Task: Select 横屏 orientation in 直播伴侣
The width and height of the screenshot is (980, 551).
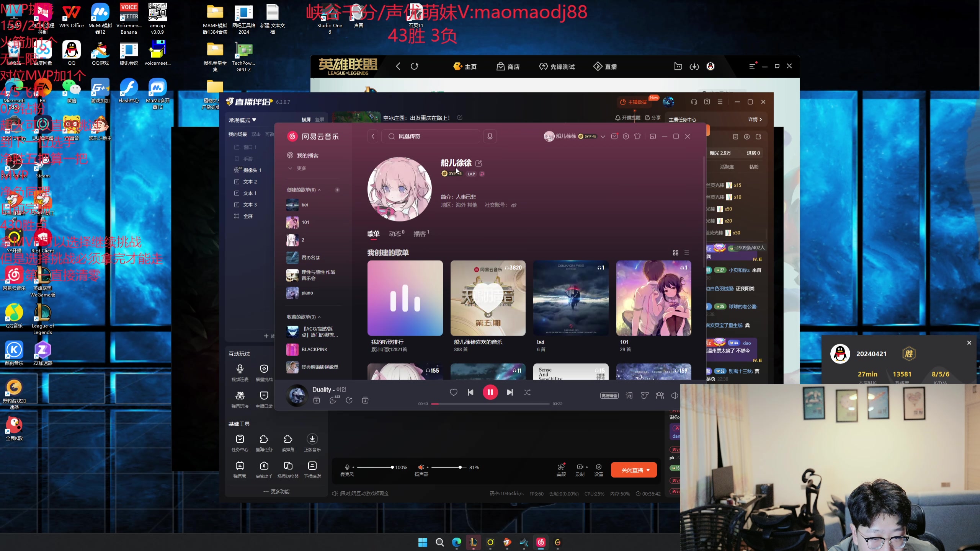Action: pyautogui.click(x=306, y=120)
